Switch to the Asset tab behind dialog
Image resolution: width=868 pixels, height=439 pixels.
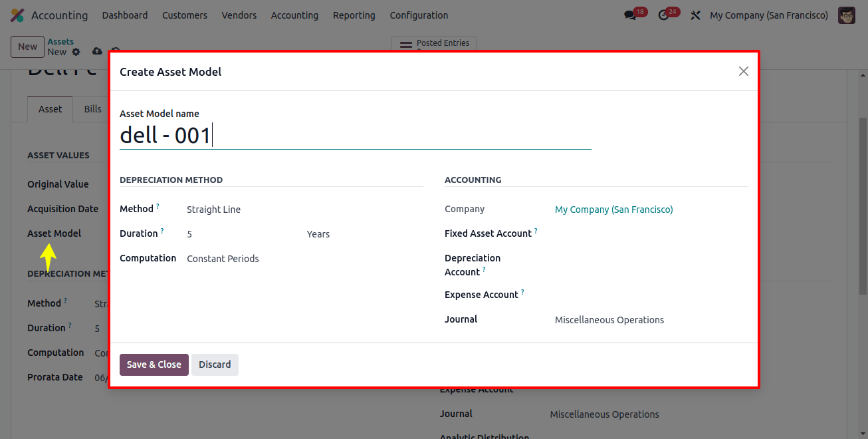(50, 109)
